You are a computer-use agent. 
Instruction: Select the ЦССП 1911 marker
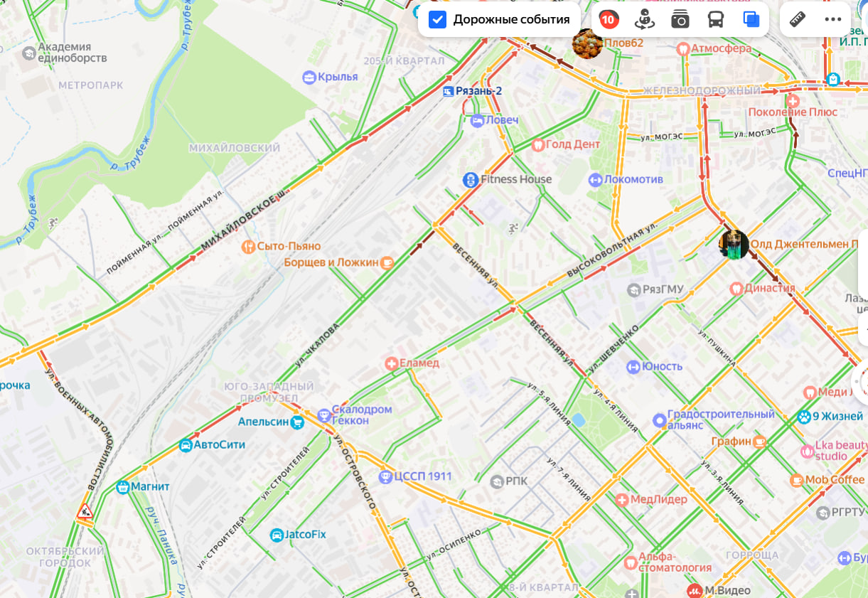click(385, 476)
